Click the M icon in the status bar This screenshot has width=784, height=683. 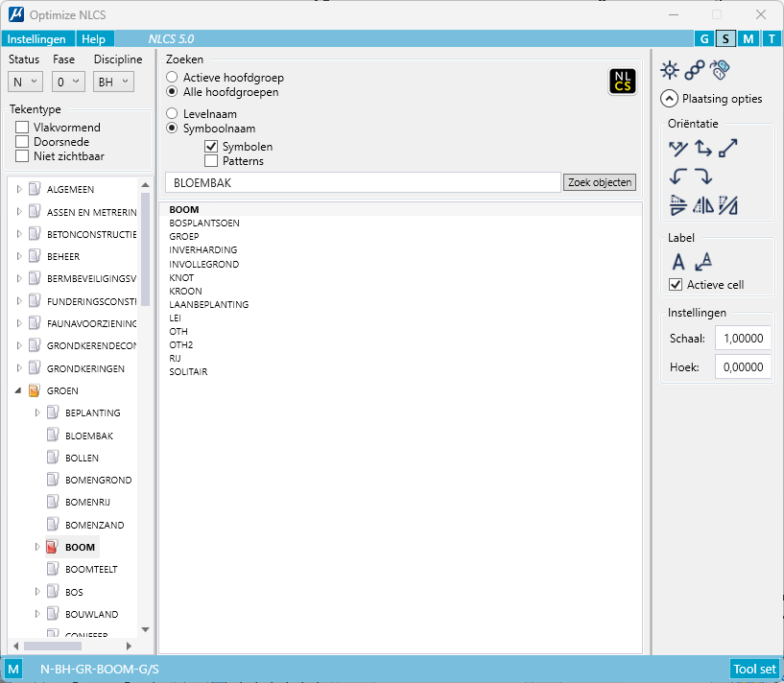click(x=13, y=669)
